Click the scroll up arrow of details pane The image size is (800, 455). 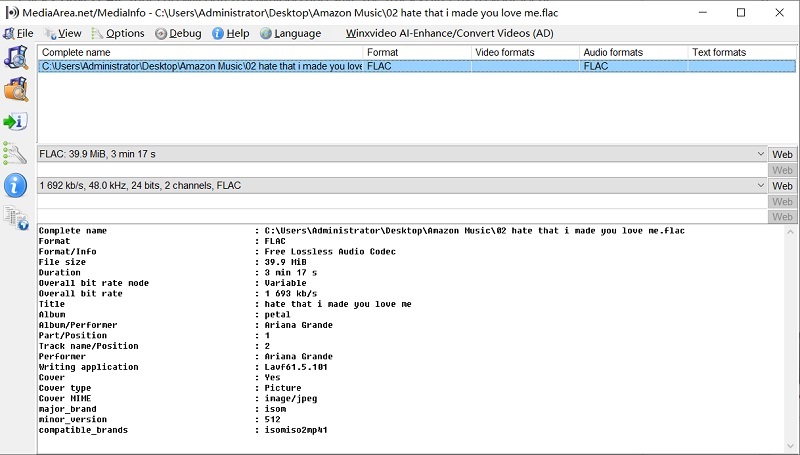(790, 231)
